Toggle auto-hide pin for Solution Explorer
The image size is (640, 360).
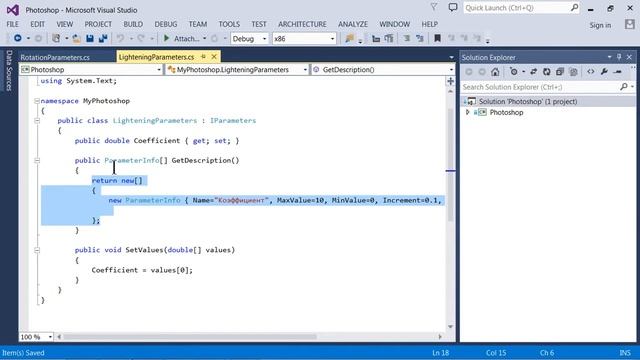click(x=619, y=57)
